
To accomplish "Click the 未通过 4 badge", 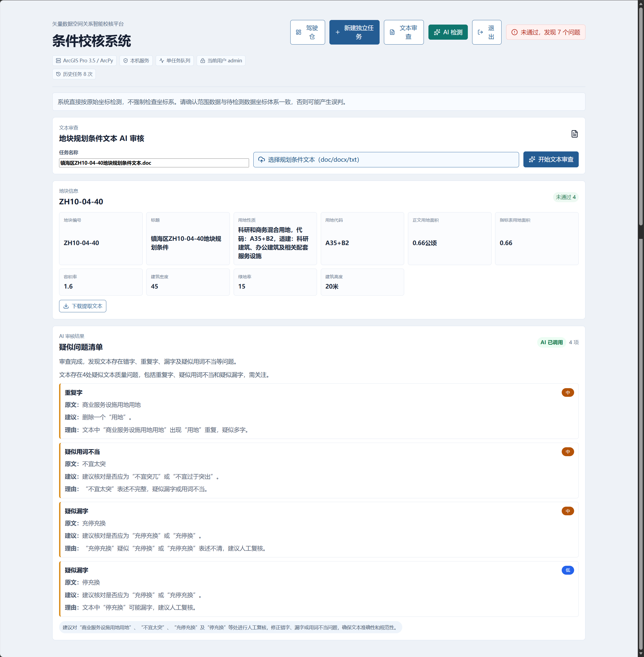I will pyautogui.click(x=565, y=197).
